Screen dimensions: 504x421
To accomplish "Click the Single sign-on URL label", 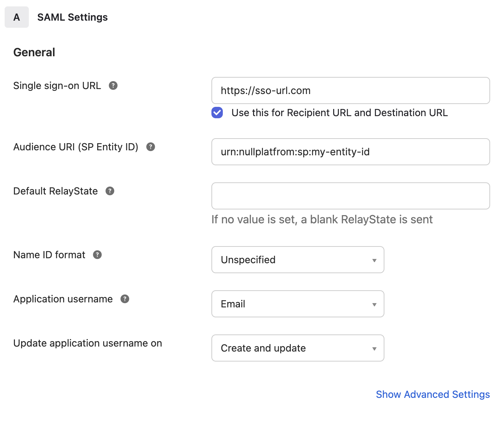I will pyautogui.click(x=57, y=85).
